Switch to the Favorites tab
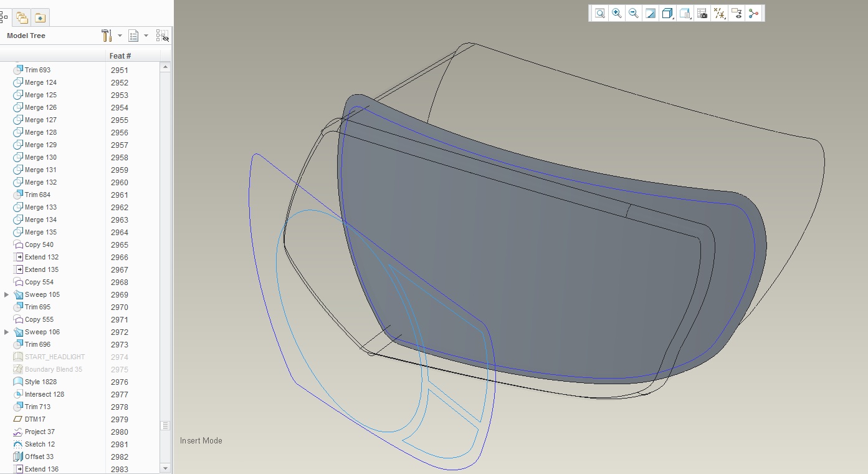The width and height of the screenshot is (868, 474). point(40,17)
